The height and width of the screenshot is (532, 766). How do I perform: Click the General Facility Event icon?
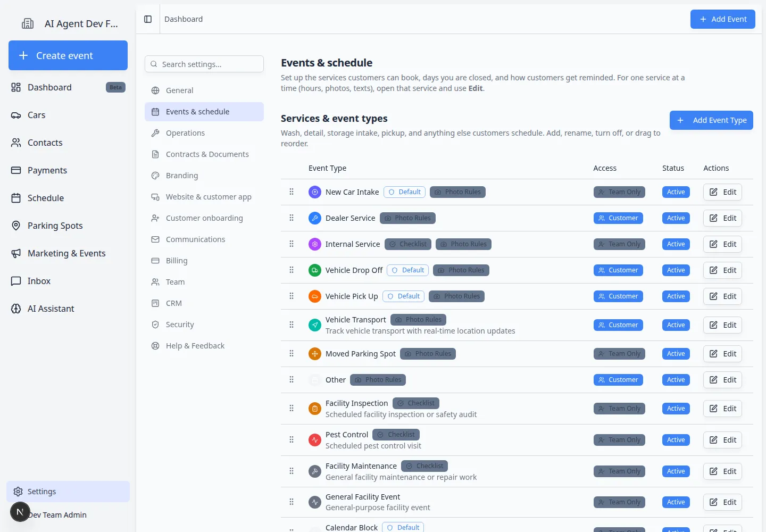[315, 502]
